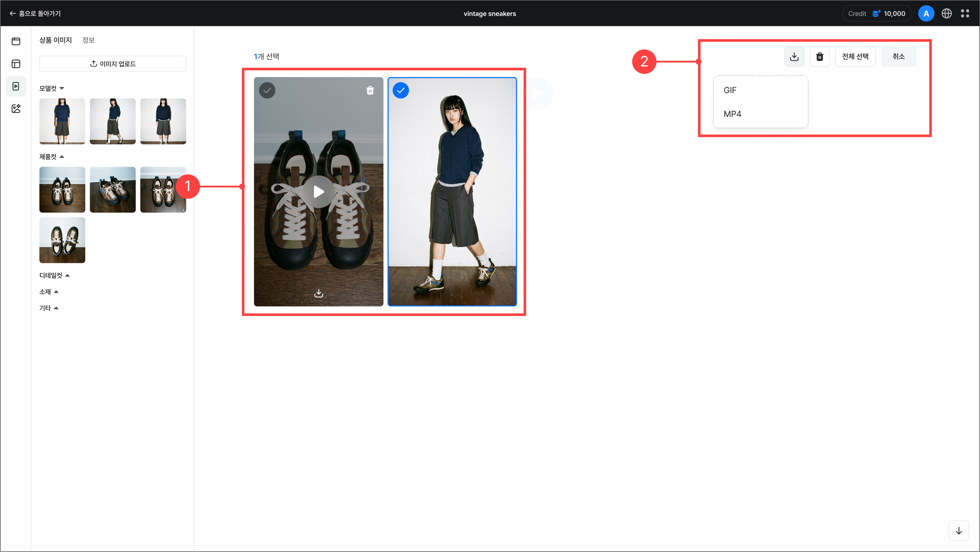Select third model cut thumbnail
This screenshot has height=552, width=980.
point(163,121)
